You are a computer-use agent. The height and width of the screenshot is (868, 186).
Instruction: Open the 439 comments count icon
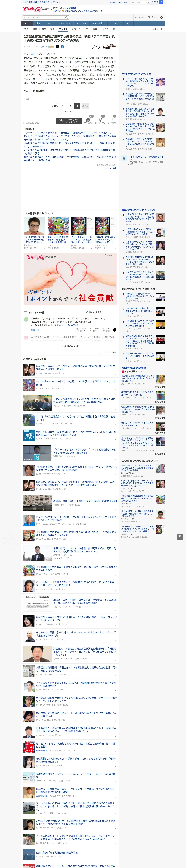[44, 47]
